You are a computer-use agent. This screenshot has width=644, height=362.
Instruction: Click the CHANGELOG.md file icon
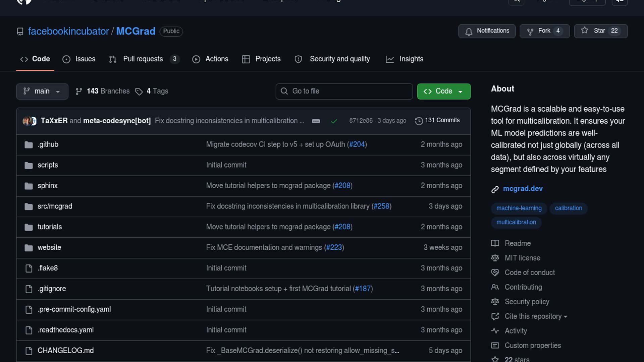29,351
